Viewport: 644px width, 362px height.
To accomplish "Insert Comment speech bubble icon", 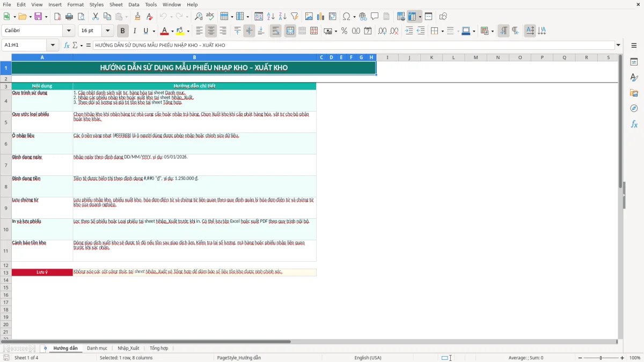I will (375, 17).
